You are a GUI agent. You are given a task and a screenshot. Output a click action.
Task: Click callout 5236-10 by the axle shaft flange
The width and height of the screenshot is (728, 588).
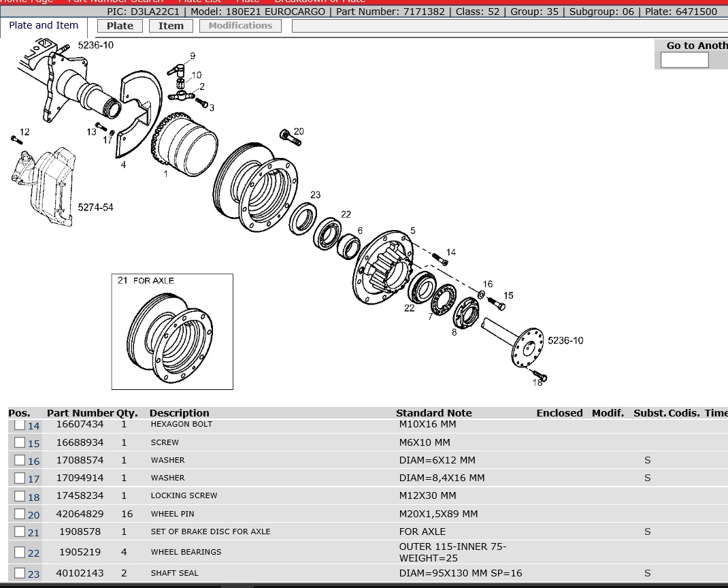coord(565,340)
